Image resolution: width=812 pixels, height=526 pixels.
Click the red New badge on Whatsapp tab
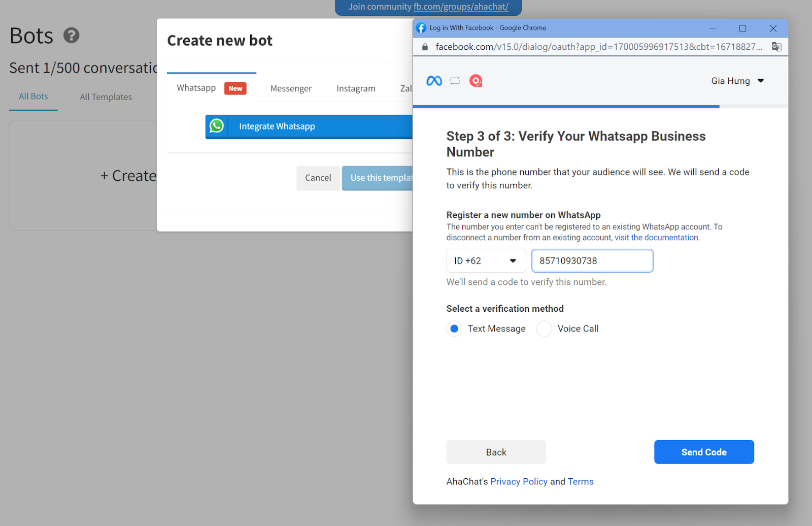tap(235, 88)
